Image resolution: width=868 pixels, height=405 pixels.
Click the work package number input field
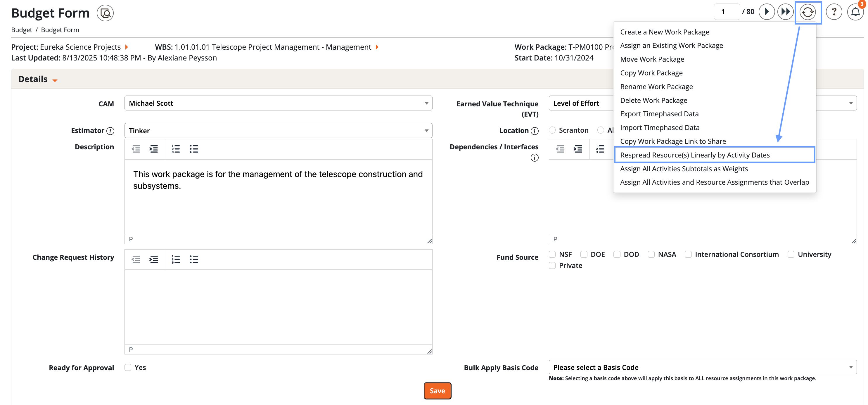(727, 12)
